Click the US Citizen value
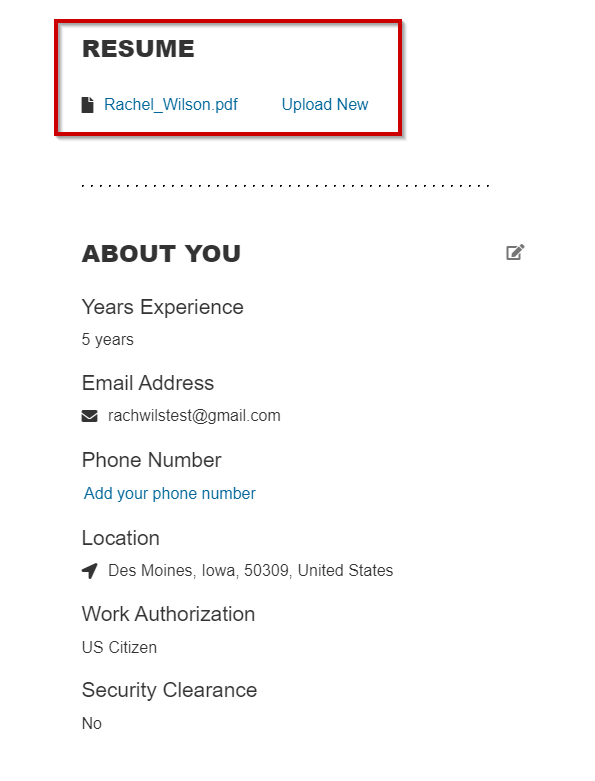 coord(119,647)
